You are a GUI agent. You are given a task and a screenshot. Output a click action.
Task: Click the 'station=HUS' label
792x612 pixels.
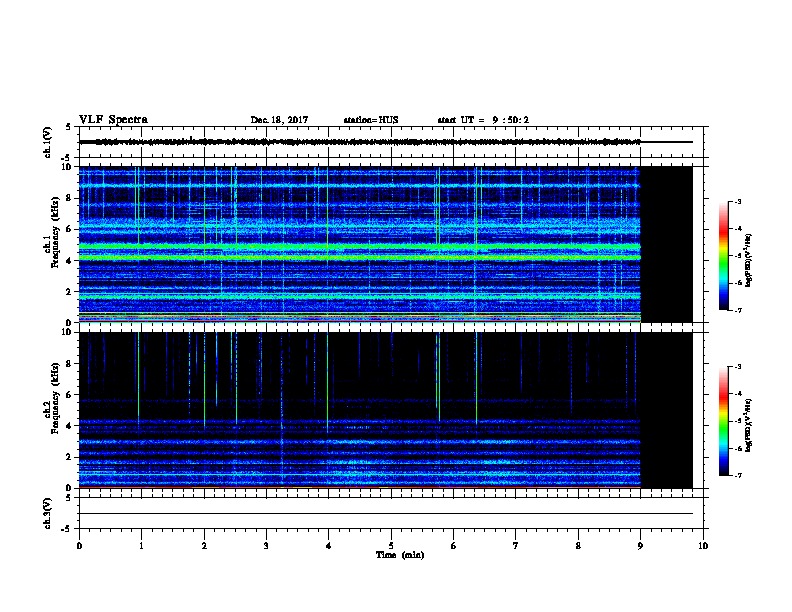[x=371, y=120]
